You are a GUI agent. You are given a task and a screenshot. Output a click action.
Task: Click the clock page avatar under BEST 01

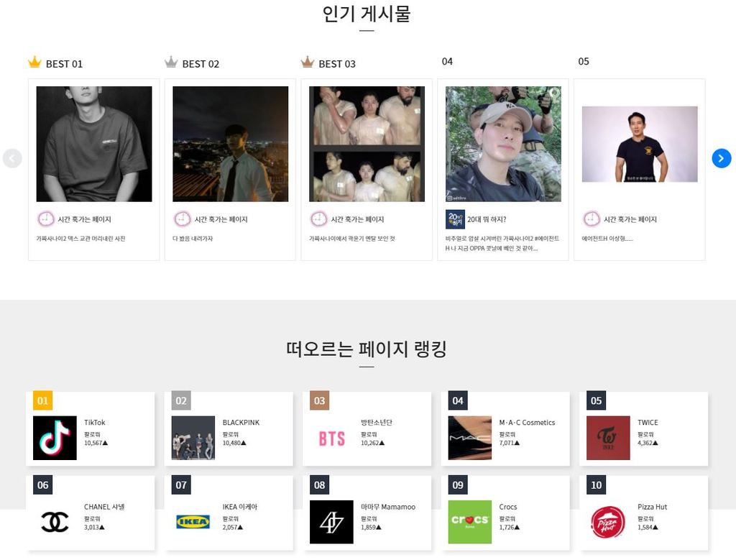(x=46, y=219)
